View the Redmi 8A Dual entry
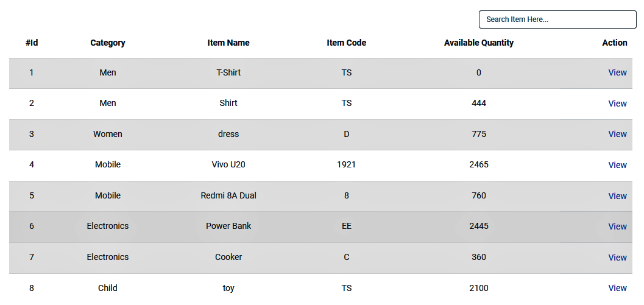644x305 pixels. 617,196
